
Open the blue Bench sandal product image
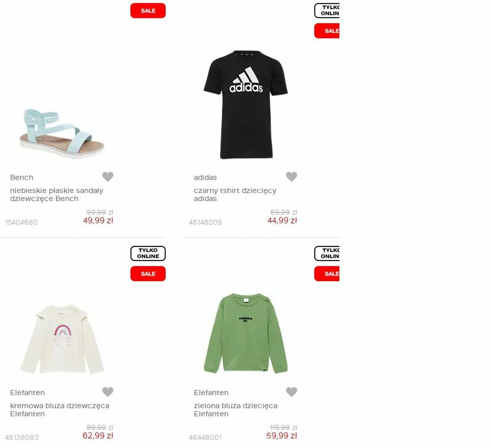(x=62, y=132)
